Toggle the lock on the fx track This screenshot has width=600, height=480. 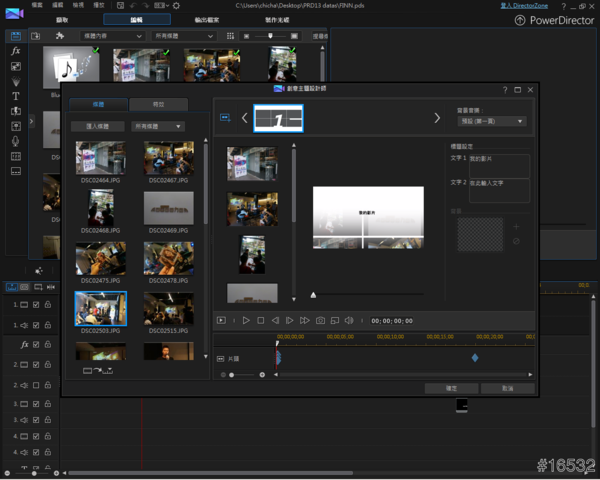point(47,344)
